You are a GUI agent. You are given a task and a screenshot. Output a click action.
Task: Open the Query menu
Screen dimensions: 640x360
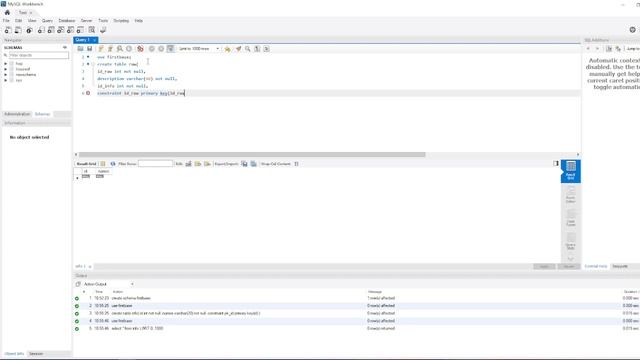pyautogui.click(x=47, y=20)
